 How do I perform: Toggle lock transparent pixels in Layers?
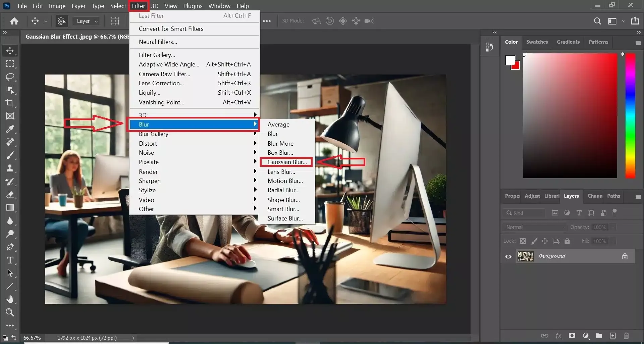coord(523,241)
